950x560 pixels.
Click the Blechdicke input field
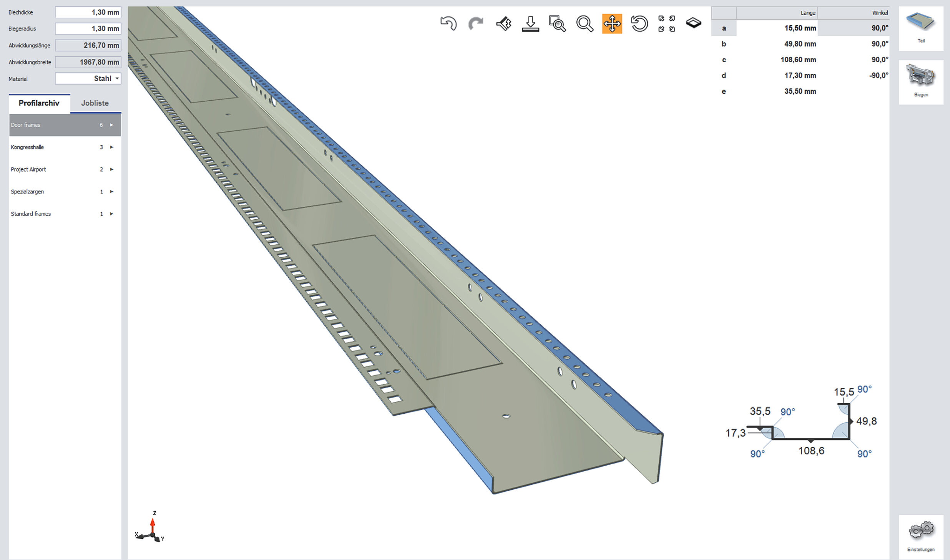[88, 12]
